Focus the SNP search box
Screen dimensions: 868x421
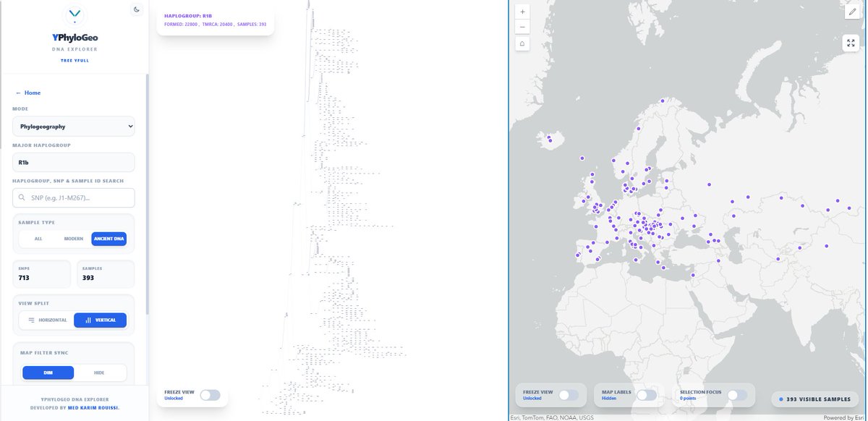point(74,198)
